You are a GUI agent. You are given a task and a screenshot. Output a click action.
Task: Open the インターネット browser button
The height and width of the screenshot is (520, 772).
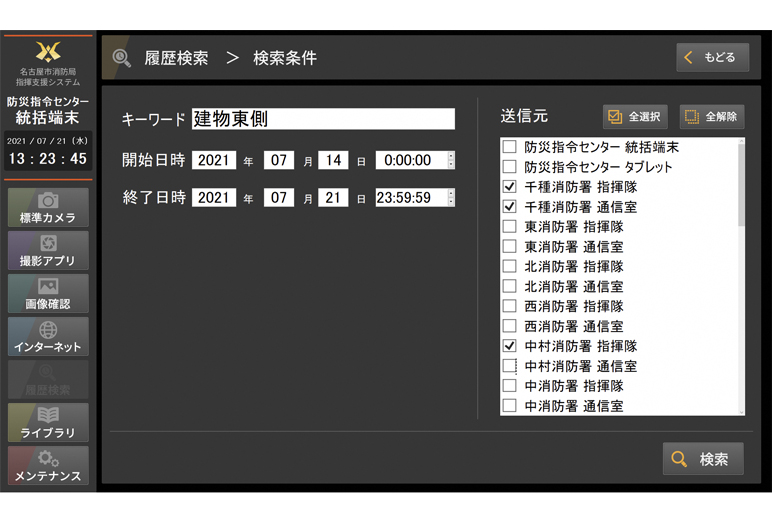(48, 336)
